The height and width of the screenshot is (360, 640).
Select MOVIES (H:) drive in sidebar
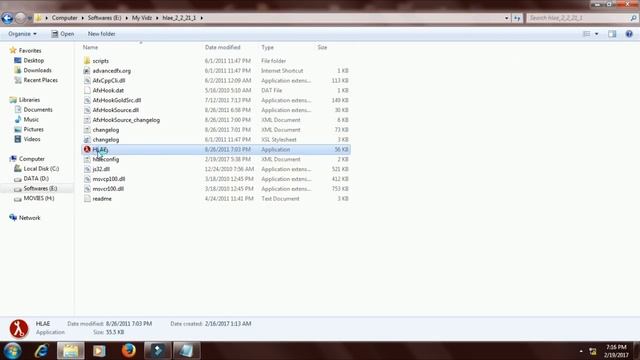(39, 198)
